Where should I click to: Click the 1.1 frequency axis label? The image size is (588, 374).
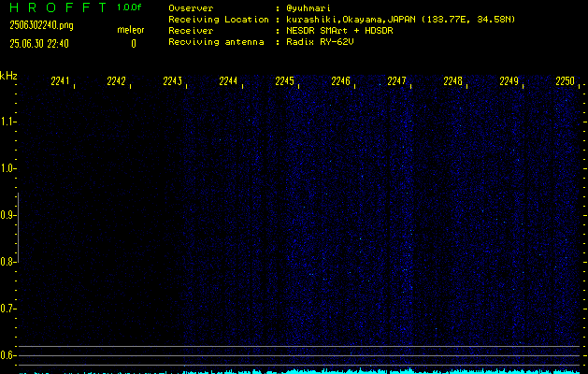point(7,122)
